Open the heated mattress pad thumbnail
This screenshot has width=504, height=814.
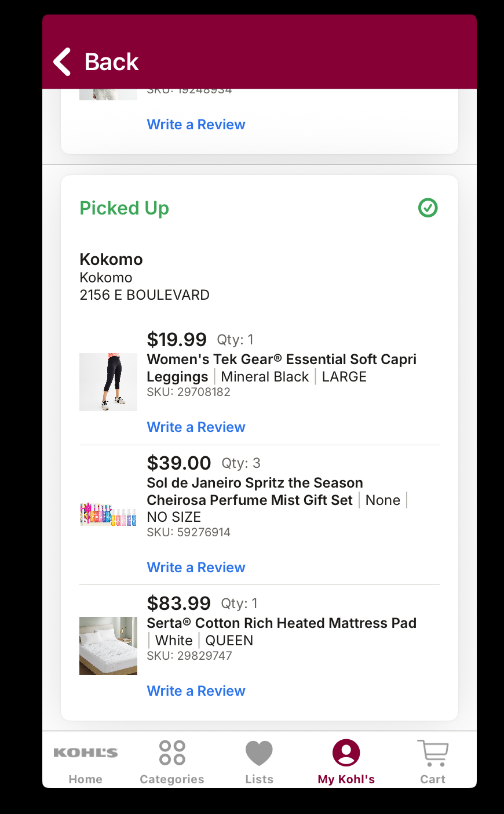point(108,646)
